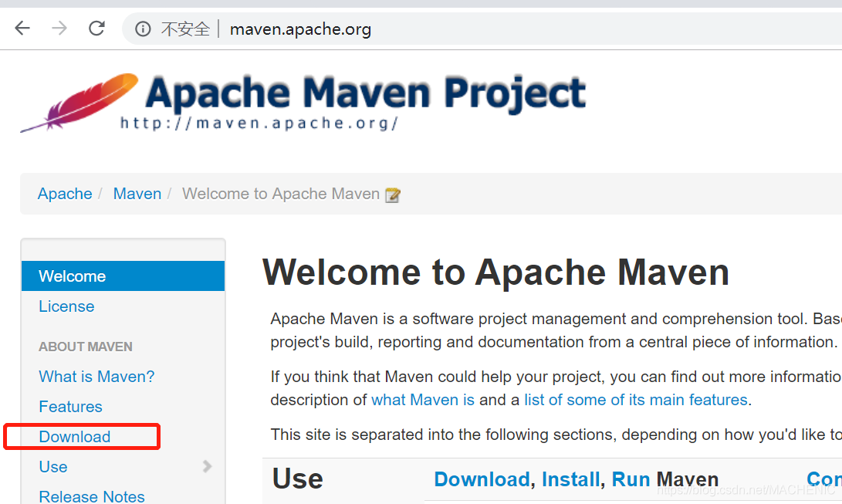
Task: Open the License sidebar link
Action: pos(66,306)
